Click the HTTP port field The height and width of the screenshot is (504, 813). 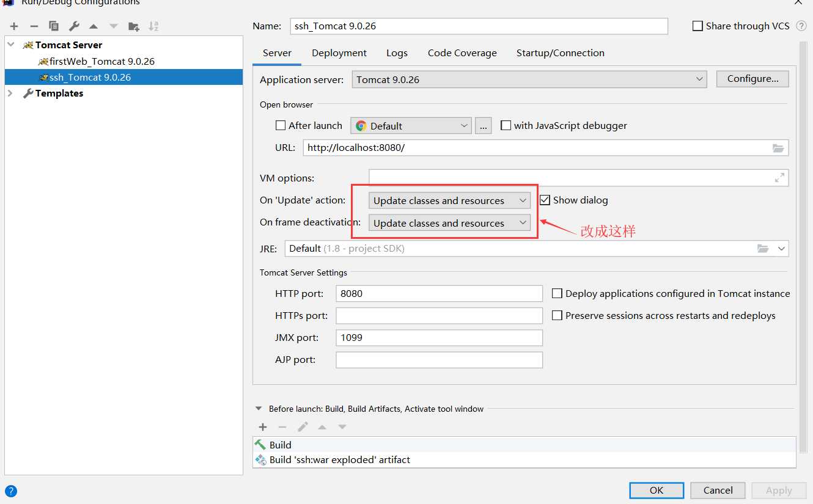pos(440,293)
